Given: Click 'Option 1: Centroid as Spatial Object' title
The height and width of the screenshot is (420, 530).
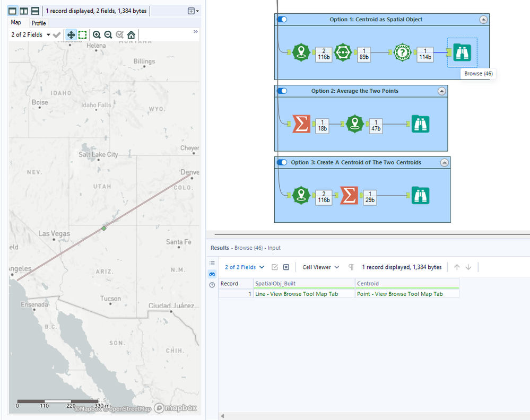Looking at the screenshot, I should [376, 20].
